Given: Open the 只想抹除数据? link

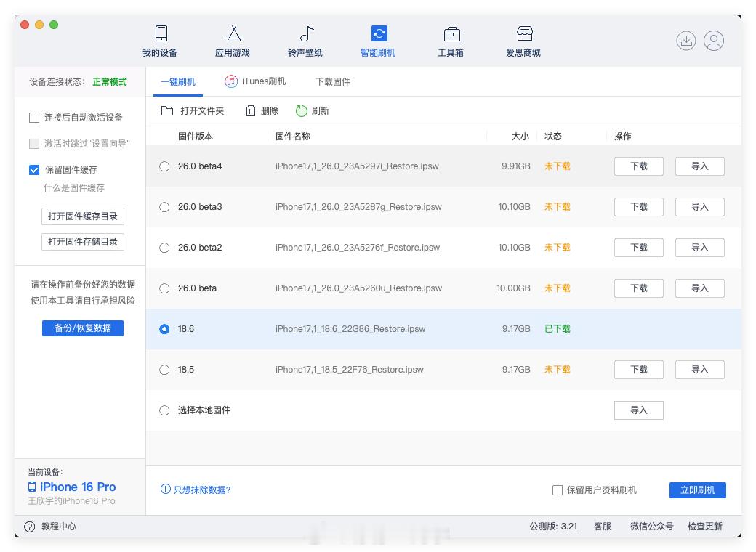Looking at the screenshot, I should (202, 490).
